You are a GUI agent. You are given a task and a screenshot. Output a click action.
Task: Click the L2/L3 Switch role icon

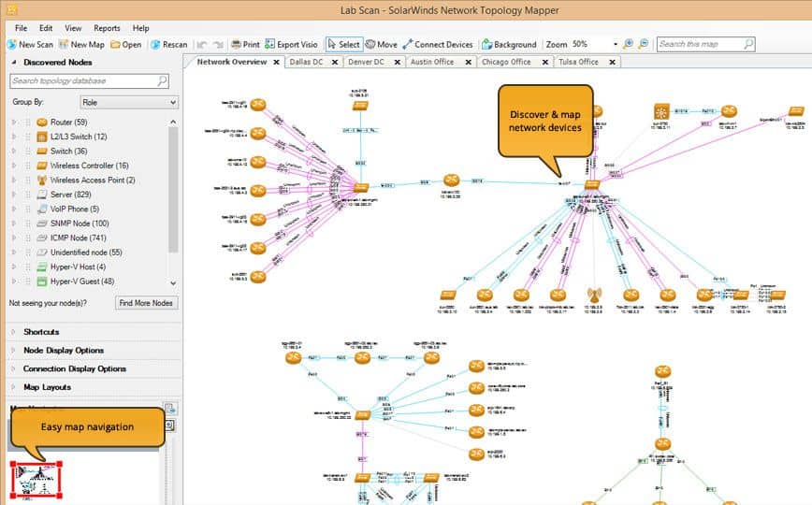tap(42, 137)
